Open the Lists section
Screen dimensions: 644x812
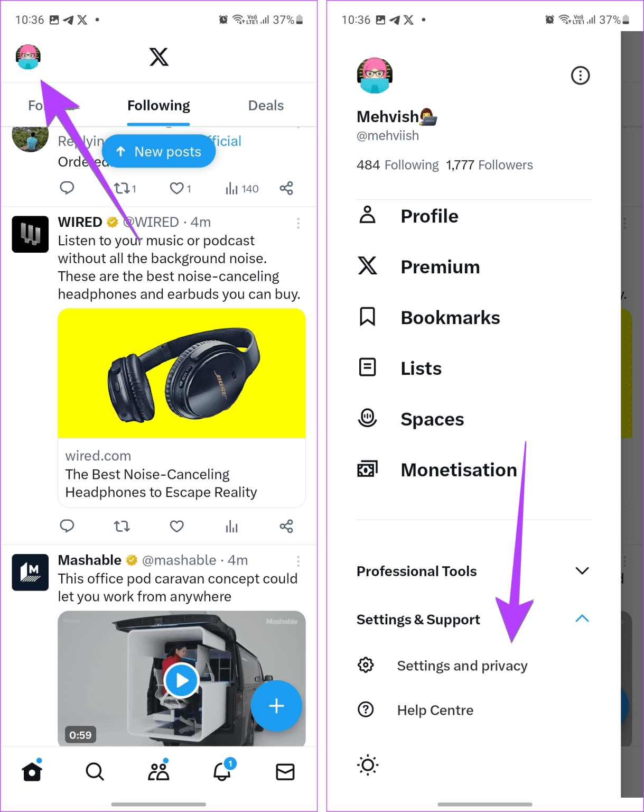421,368
